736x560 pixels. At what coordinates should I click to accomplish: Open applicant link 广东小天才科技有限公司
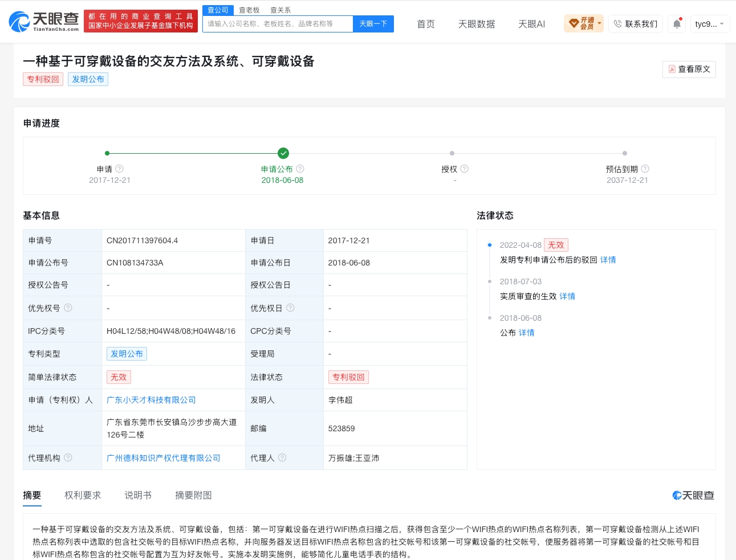(151, 400)
